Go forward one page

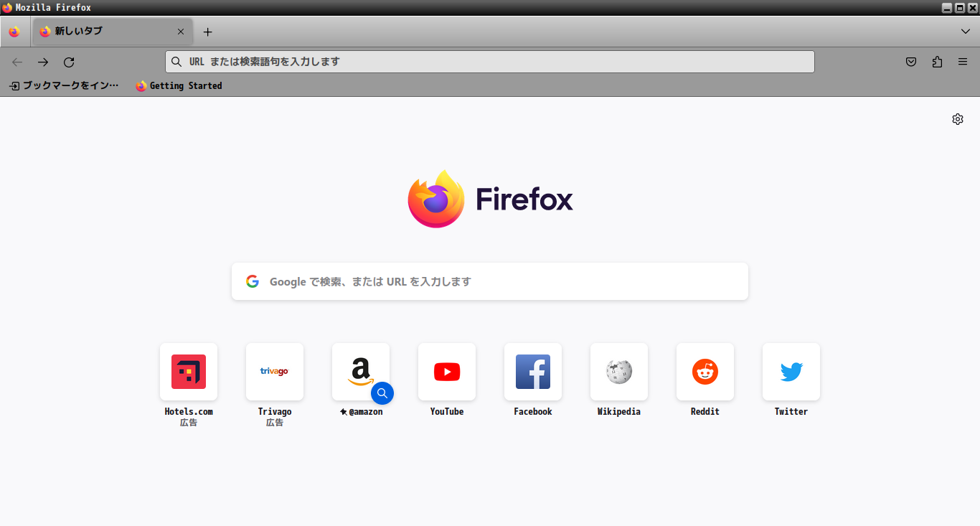[x=43, y=62]
